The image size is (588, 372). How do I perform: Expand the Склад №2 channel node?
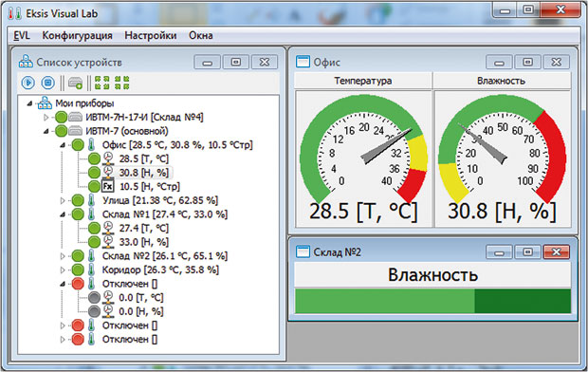point(63,256)
